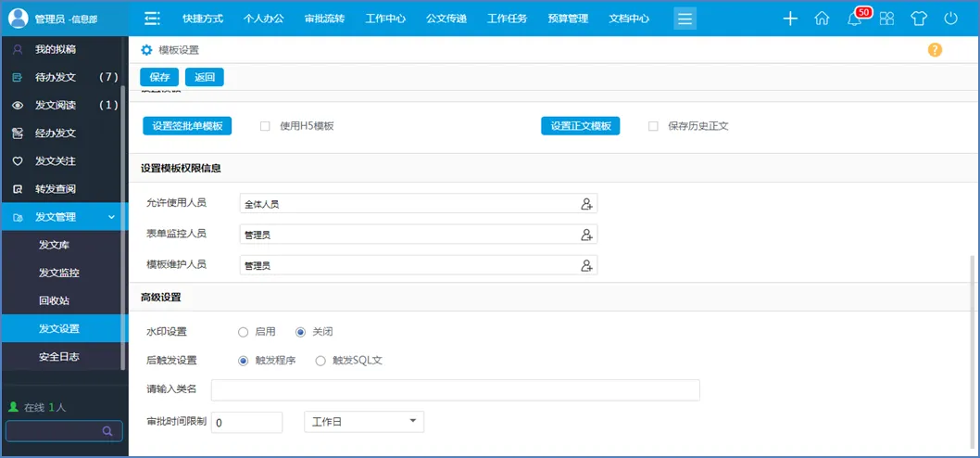
Task: Click add-person icon for 模板维护人员
Action: [x=586, y=266]
